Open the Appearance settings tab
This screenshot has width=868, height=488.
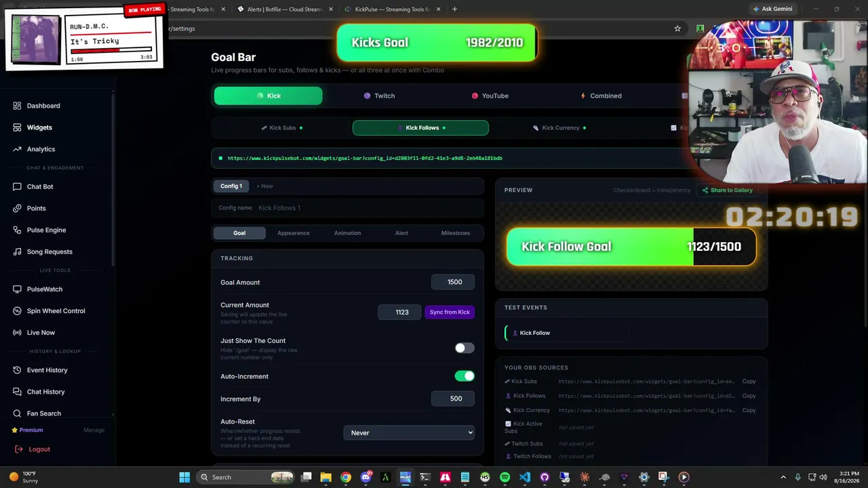293,233
